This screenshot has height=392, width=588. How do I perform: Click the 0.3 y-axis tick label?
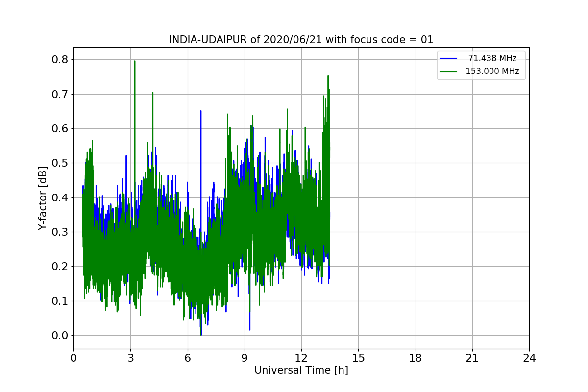60,232
